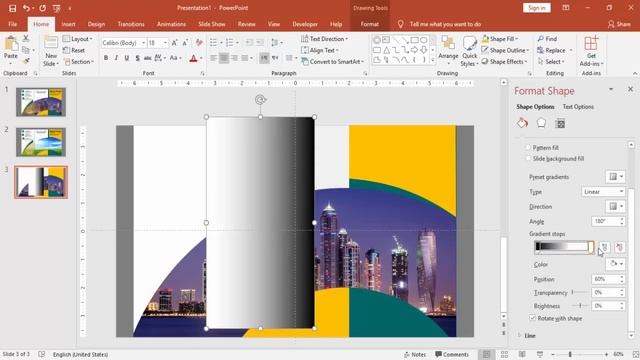The width and height of the screenshot is (640, 360).
Task: Open the Notes pane
Action: coord(415,354)
